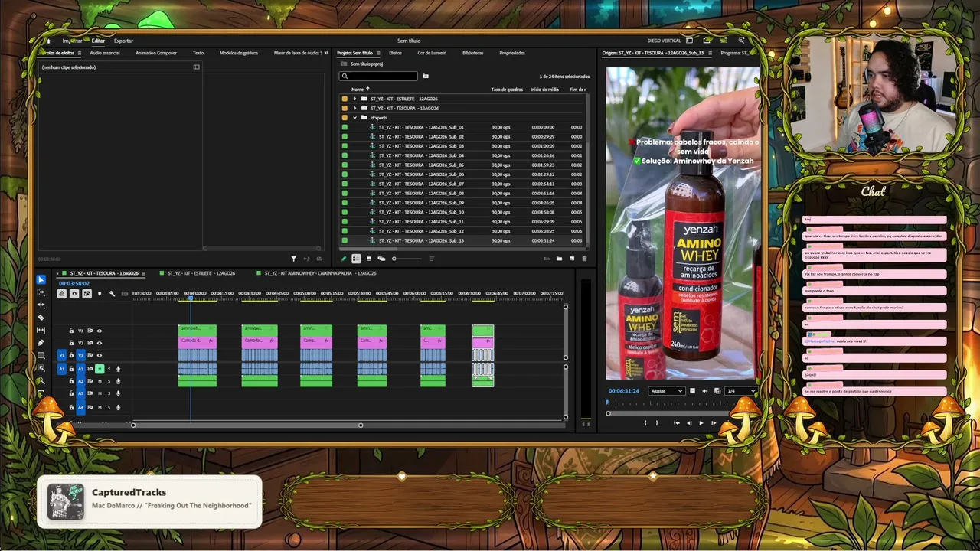
Task: Expand the ST_YZ - KIT - ESTILETE bin
Action: coord(354,99)
